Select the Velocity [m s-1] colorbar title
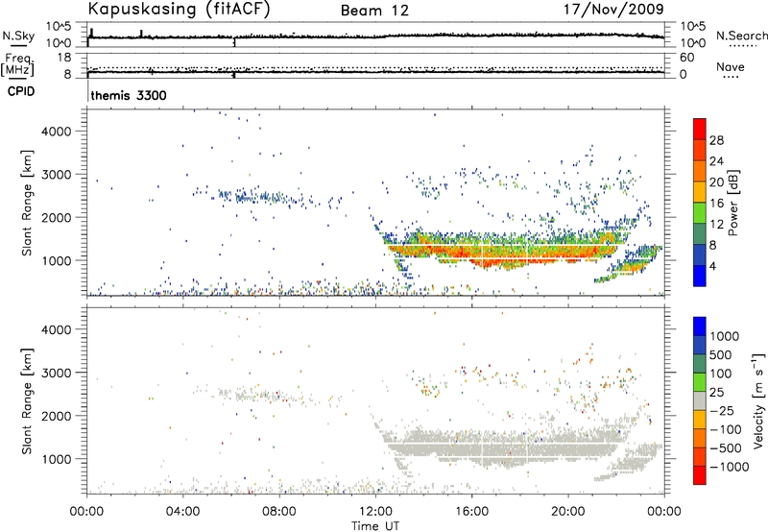The height and width of the screenshot is (532, 768). (758, 400)
